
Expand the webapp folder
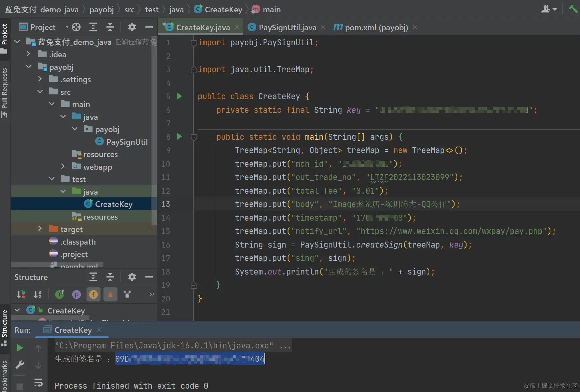tap(63, 166)
